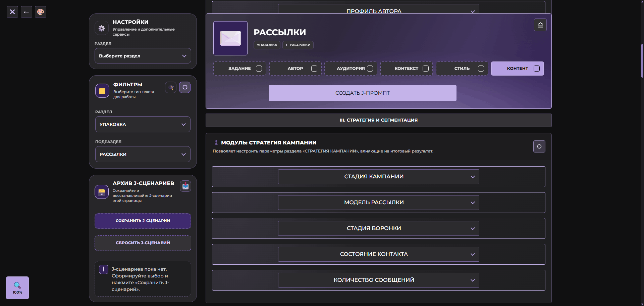644x306 pixels.
Task: Open the ПОДРАЗДЕЛ Рассылки dropdown
Action: [143, 154]
